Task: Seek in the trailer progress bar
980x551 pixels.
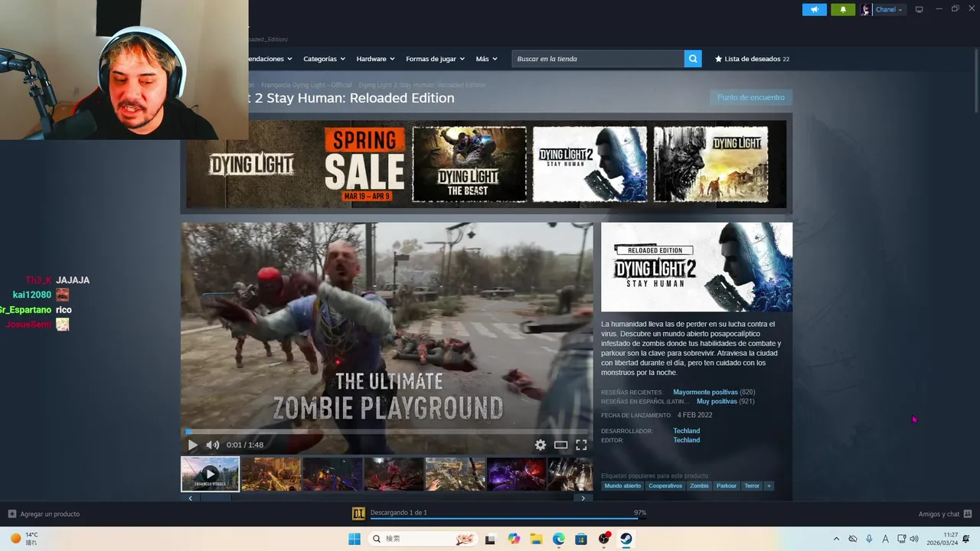Action: 387,432
